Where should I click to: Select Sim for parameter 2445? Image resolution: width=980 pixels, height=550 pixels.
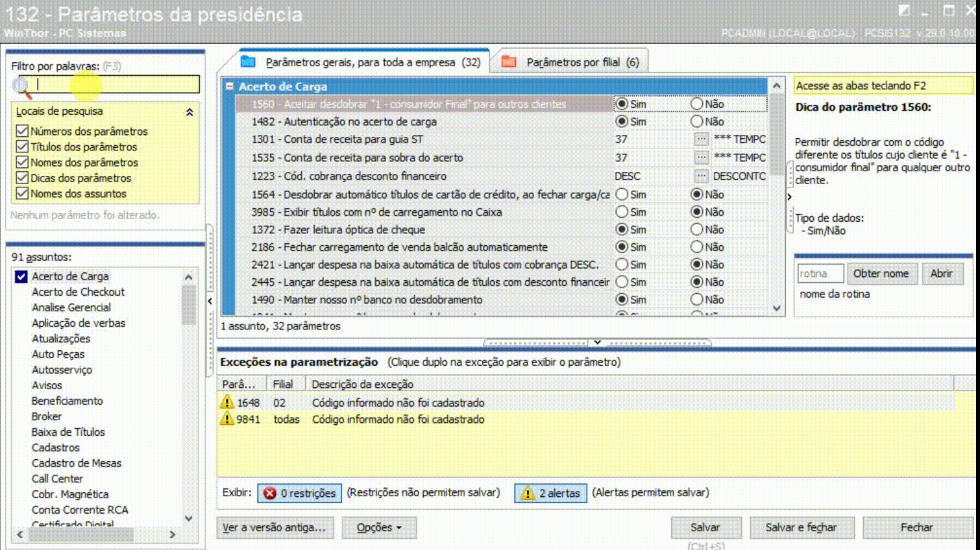click(x=622, y=281)
